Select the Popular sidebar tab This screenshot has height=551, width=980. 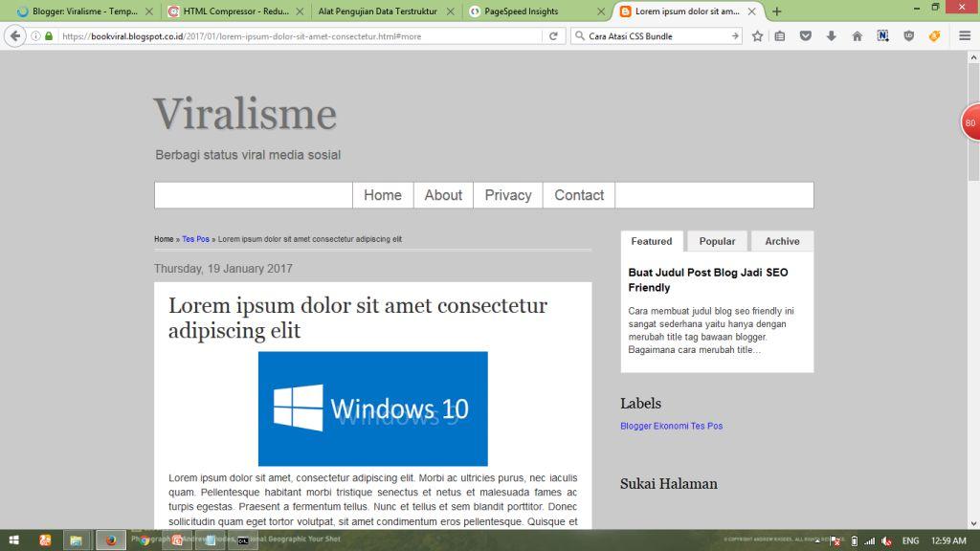tap(717, 241)
